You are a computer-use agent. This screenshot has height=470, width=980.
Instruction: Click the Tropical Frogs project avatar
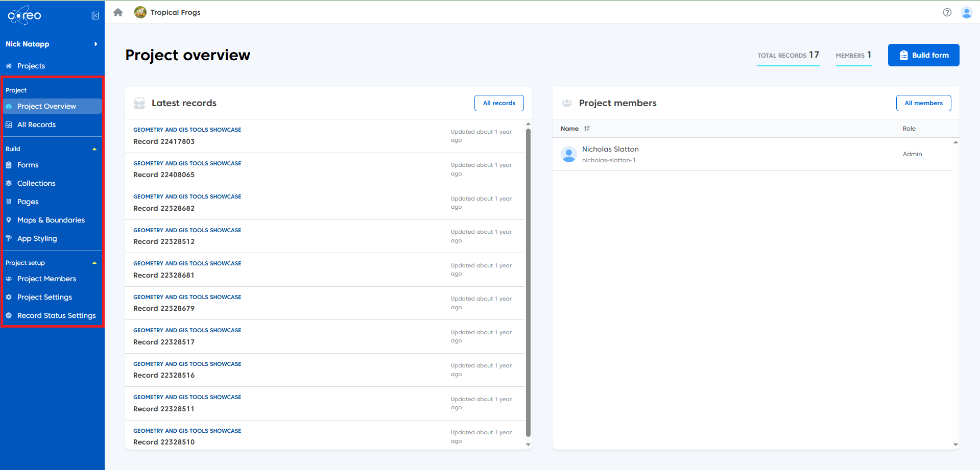point(140,12)
